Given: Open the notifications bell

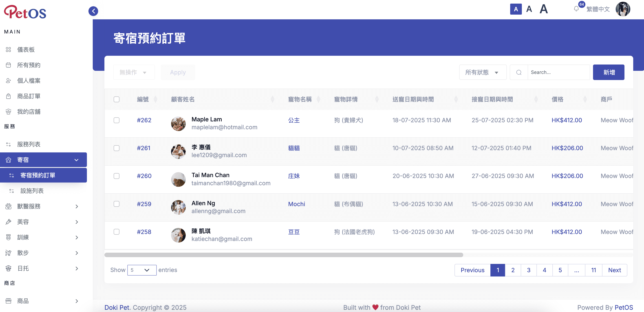Looking at the screenshot, I should pyautogui.click(x=576, y=9).
